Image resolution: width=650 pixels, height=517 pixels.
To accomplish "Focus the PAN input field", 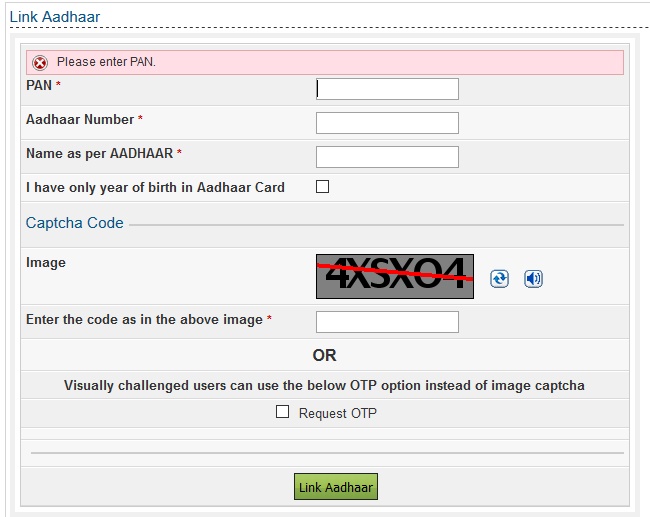I will [387, 89].
